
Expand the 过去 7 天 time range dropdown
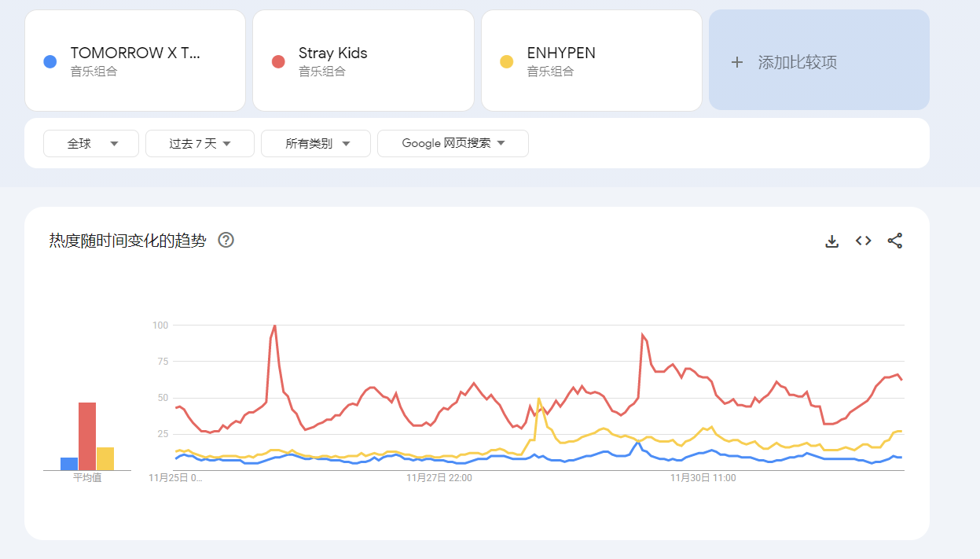(200, 143)
